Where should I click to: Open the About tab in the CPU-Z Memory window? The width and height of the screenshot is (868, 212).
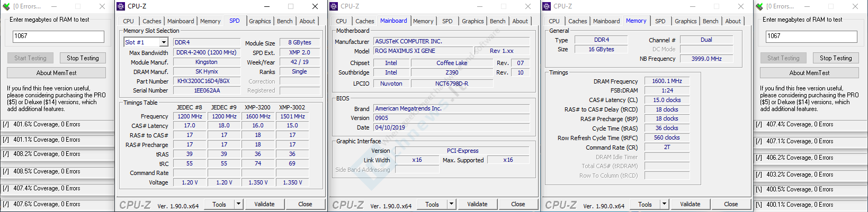coord(733,21)
